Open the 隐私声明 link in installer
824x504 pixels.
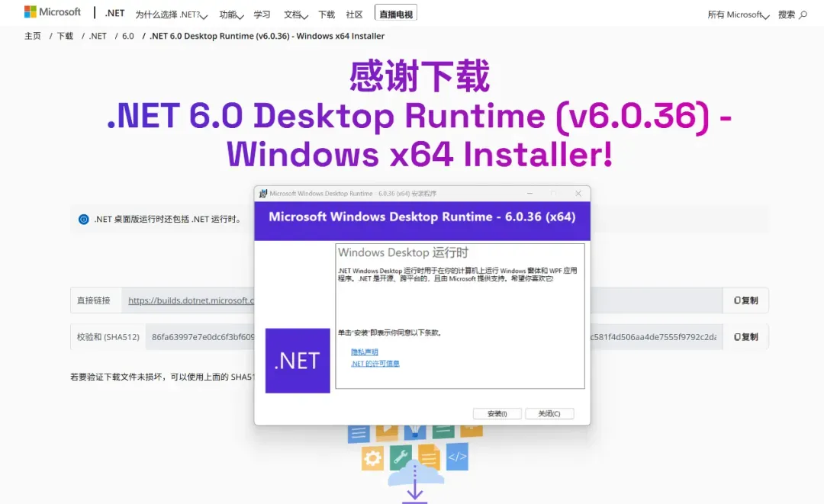tap(364, 352)
